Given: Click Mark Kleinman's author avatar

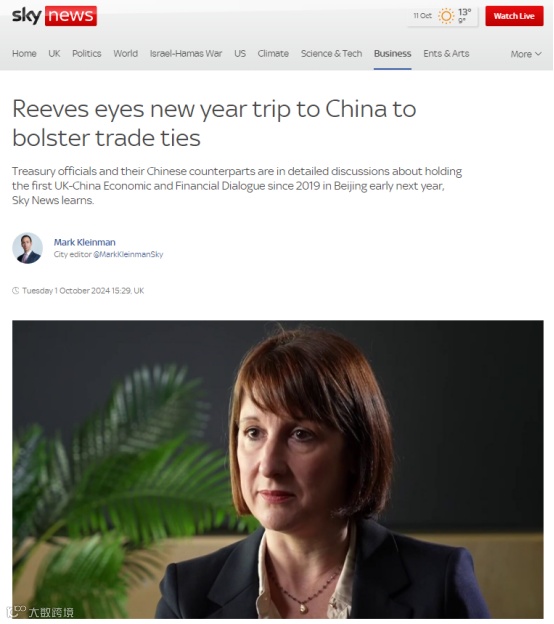Looking at the screenshot, I should click(27, 248).
